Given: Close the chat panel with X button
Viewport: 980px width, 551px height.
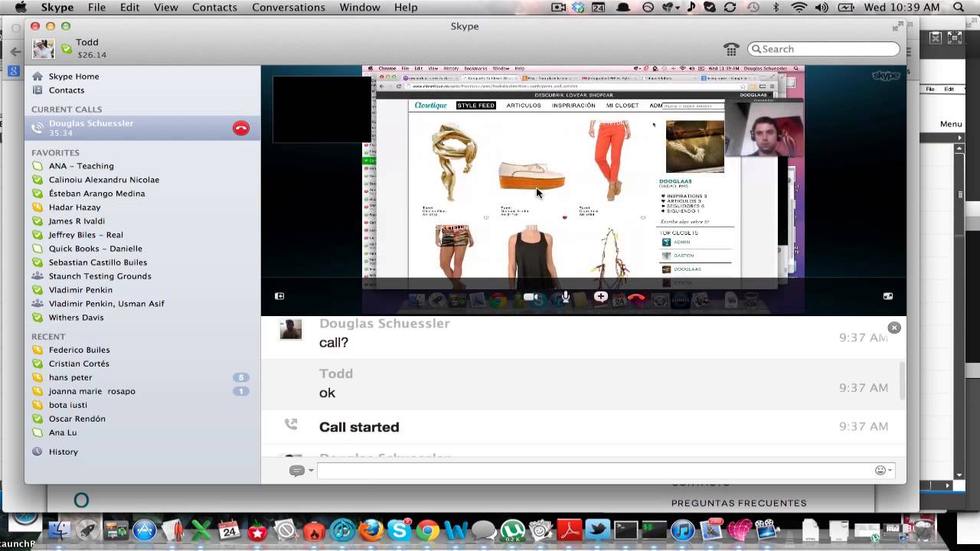Looking at the screenshot, I should [894, 328].
